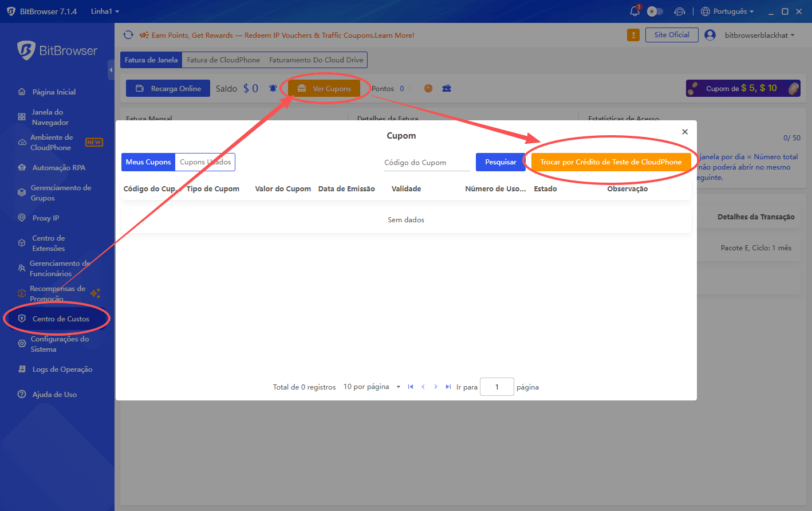Click the Total de 0 registros text

coord(304,387)
